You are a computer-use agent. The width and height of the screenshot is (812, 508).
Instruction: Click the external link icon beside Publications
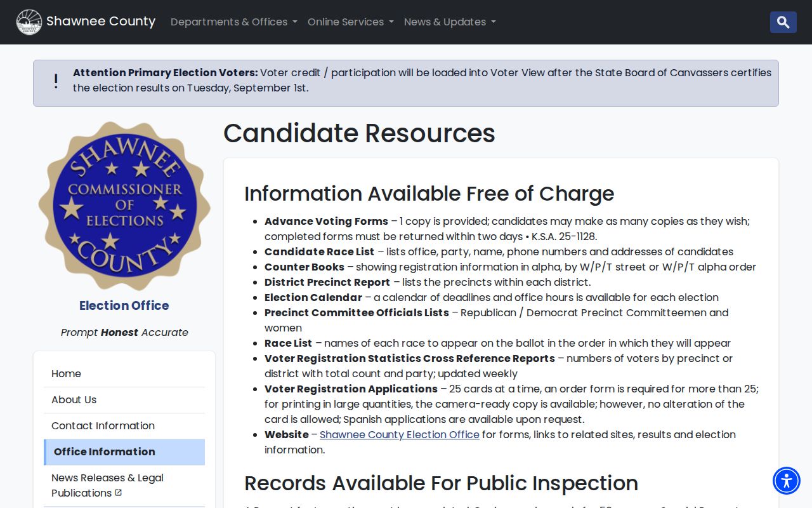[119, 493]
